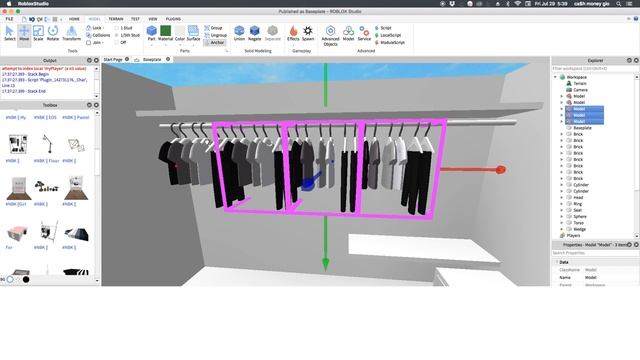Open the Baseplate document tab
The height and width of the screenshot is (360, 640).
pyautogui.click(x=152, y=59)
